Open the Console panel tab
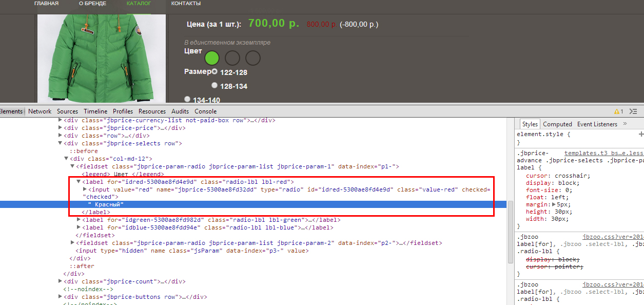Image resolution: width=644 pixels, height=305 pixels. pyautogui.click(x=205, y=111)
